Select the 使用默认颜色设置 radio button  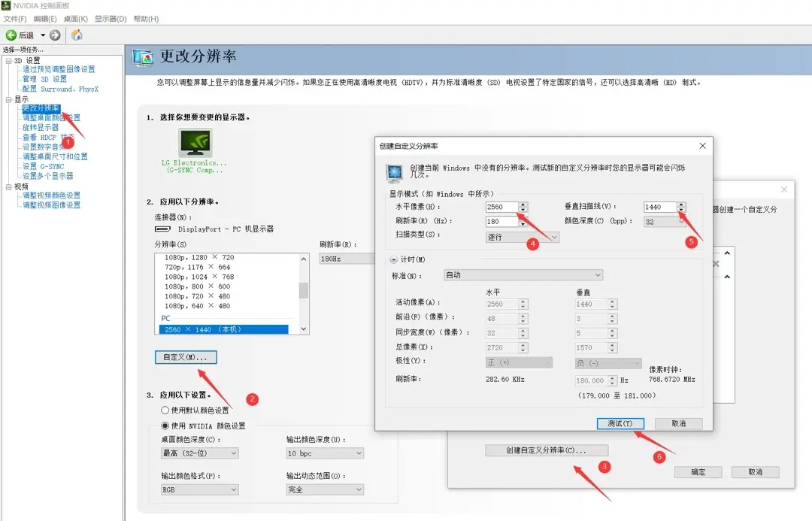[x=165, y=410]
